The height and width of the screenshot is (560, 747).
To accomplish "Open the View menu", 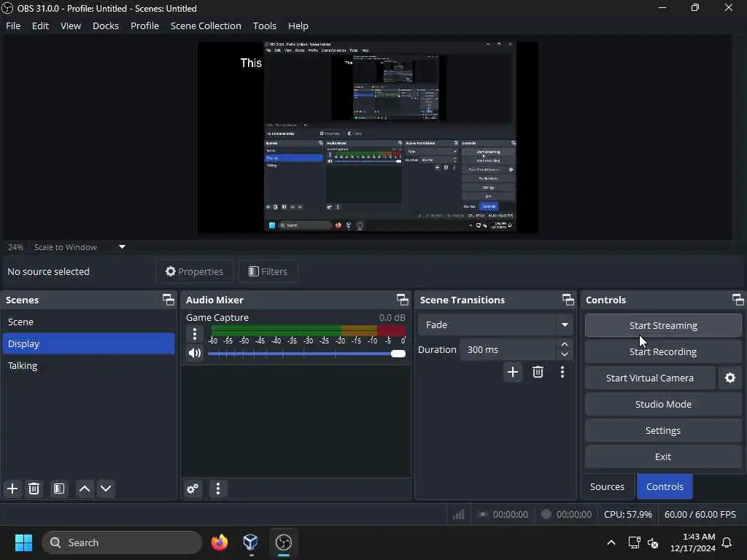I will coord(71,26).
